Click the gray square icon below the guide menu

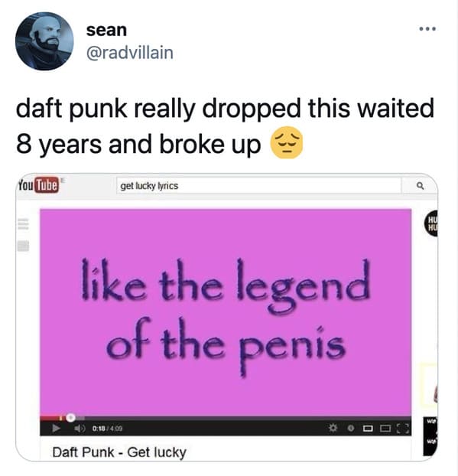pyautogui.click(x=24, y=246)
